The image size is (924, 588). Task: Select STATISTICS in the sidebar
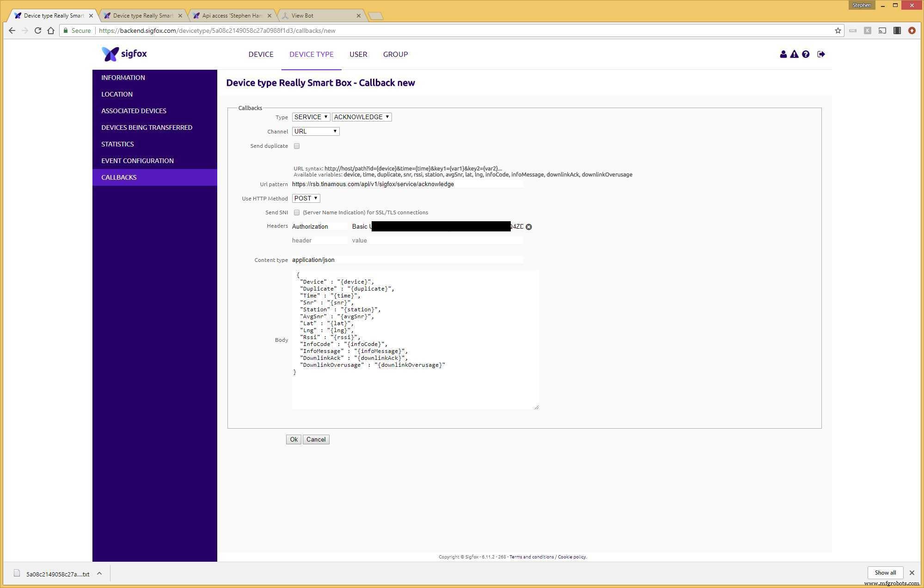(x=117, y=144)
